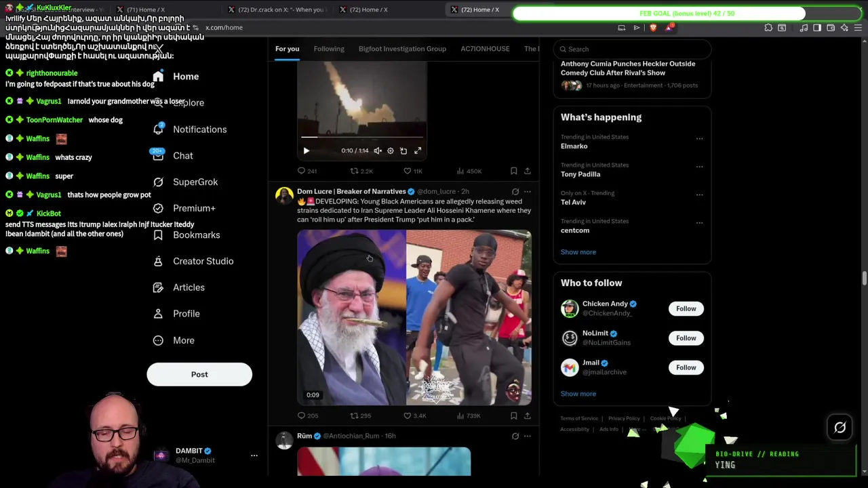Open more options on Rūm post
Image resolution: width=868 pixels, height=488 pixels.
click(x=527, y=436)
